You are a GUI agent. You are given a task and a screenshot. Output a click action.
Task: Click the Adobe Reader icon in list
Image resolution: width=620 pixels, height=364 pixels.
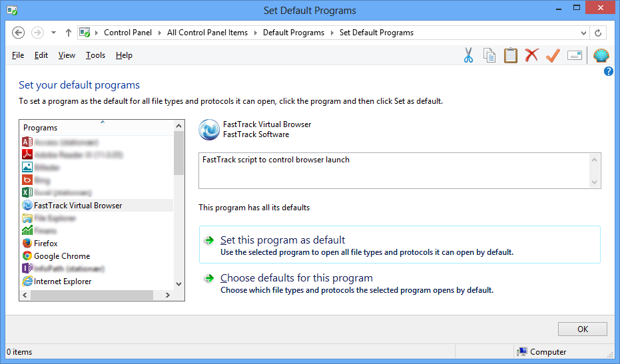[27, 154]
